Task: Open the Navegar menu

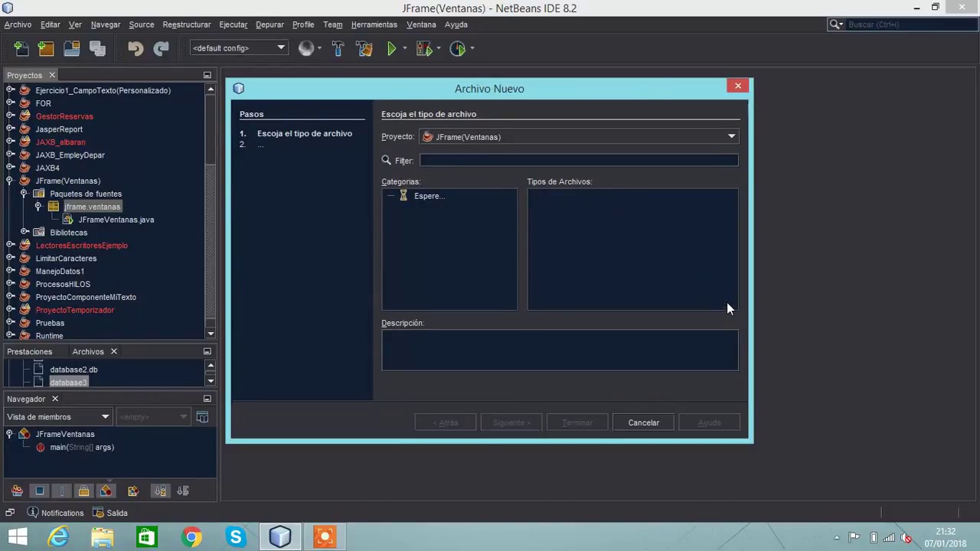Action: tap(106, 24)
